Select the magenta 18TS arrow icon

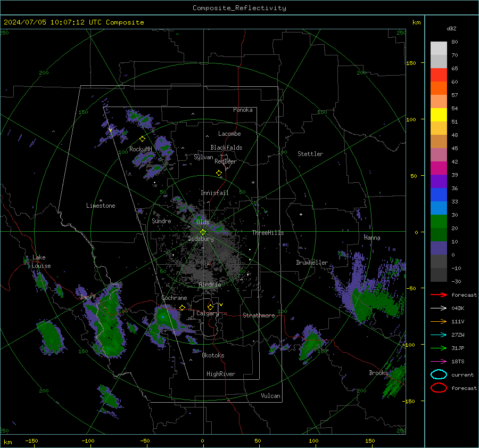coord(439,362)
